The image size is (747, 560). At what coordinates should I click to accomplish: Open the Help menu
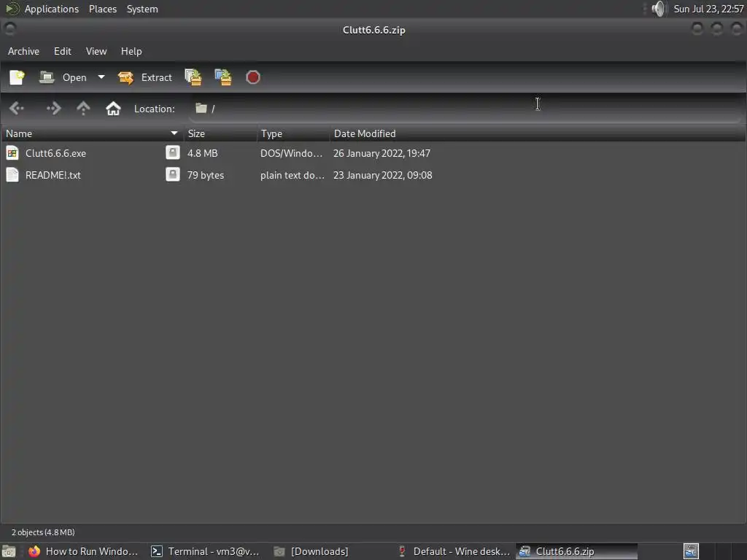coord(131,51)
